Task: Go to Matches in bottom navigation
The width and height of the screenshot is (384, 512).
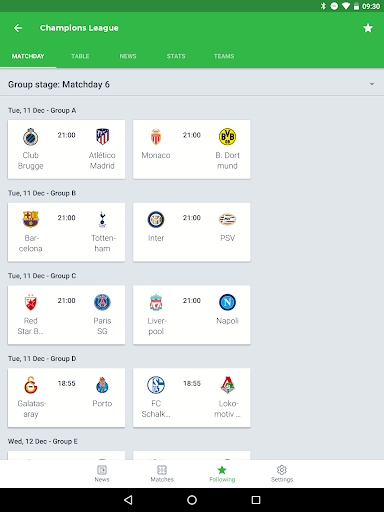Action: tap(162, 474)
